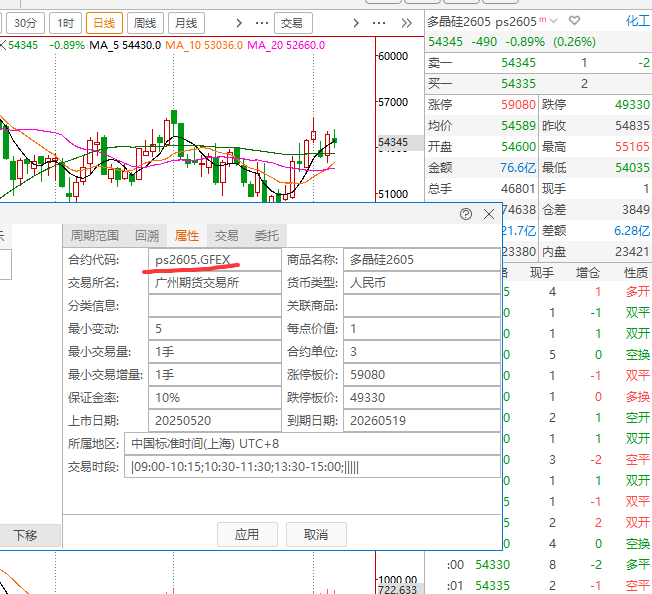652x594 pixels.
Task: Click the 交易 button in chart toolbar
Action: click(290, 22)
